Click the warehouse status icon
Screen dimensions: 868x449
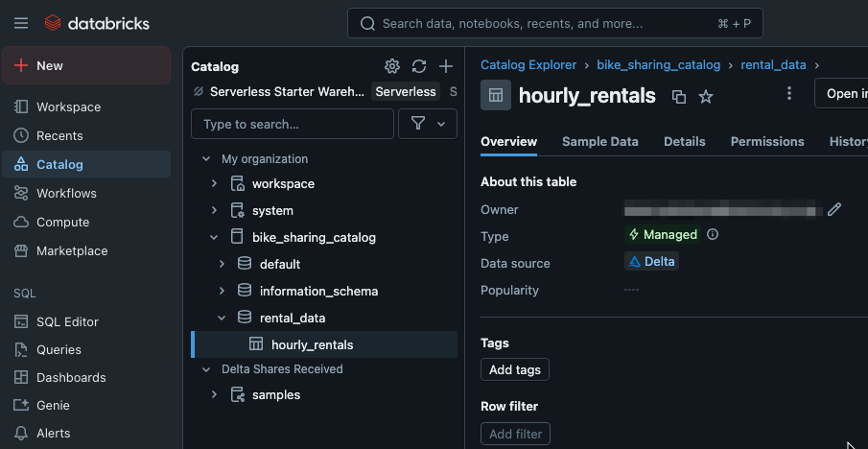(199, 91)
